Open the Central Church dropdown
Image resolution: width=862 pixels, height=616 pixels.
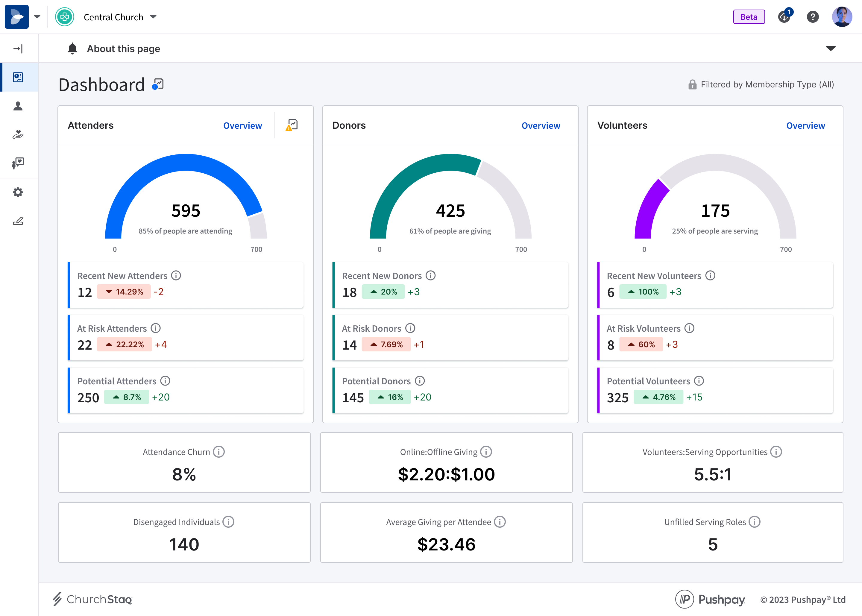pyautogui.click(x=153, y=17)
